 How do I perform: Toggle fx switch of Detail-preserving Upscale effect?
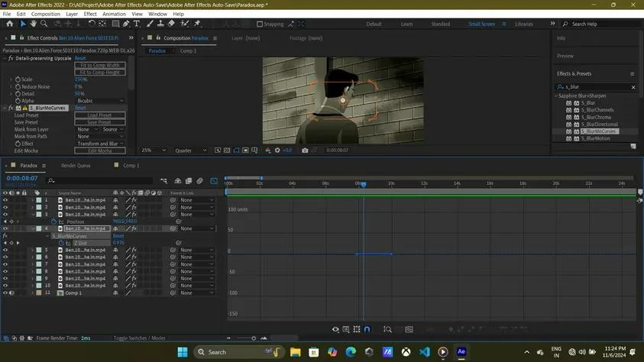pyautogui.click(x=11, y=58)
